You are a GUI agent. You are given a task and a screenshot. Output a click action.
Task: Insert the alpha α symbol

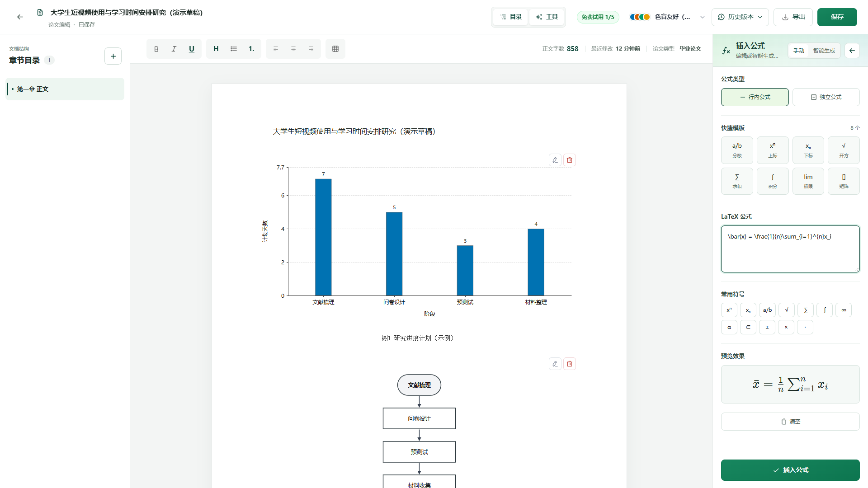pyautogui.click(x=729, y=327)
